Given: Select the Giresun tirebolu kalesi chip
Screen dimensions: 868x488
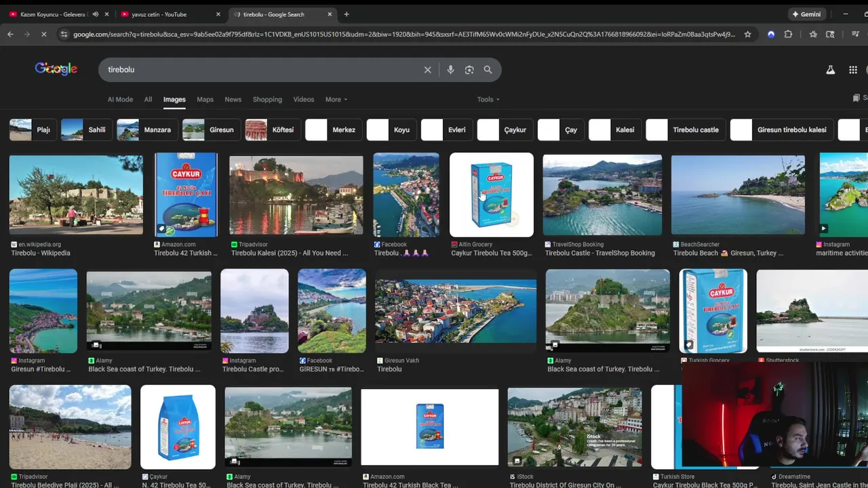Looking at the screenshot, I should click(x=781, y=129).
